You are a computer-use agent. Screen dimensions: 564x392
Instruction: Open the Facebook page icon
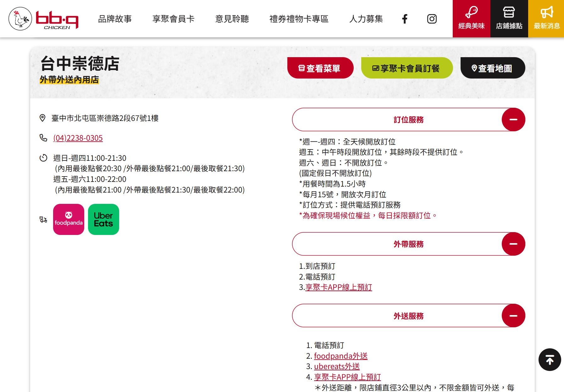[405, 19]
